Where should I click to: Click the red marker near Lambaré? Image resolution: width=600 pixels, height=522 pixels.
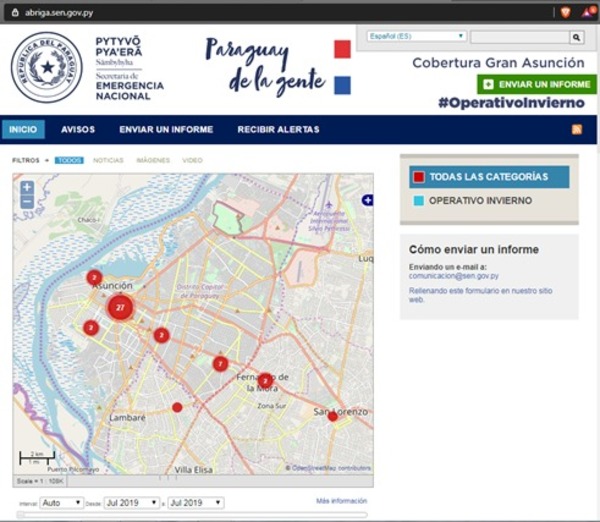pos(177,408)
